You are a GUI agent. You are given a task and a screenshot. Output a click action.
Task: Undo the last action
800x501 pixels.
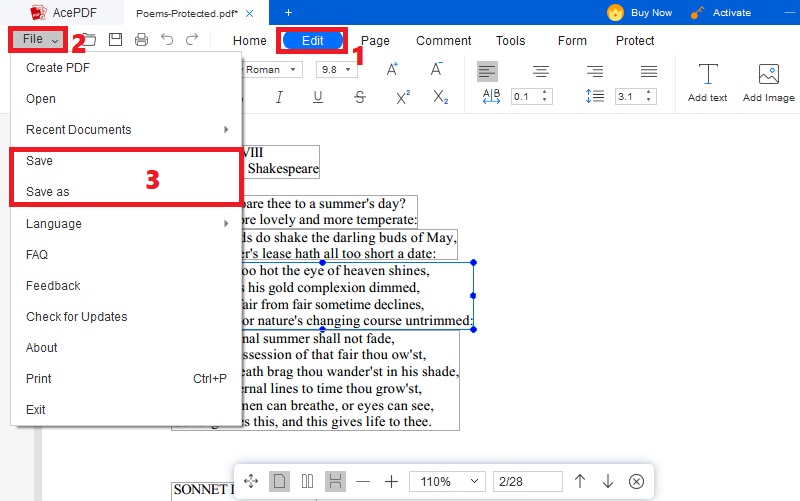(x=167, y=39)
